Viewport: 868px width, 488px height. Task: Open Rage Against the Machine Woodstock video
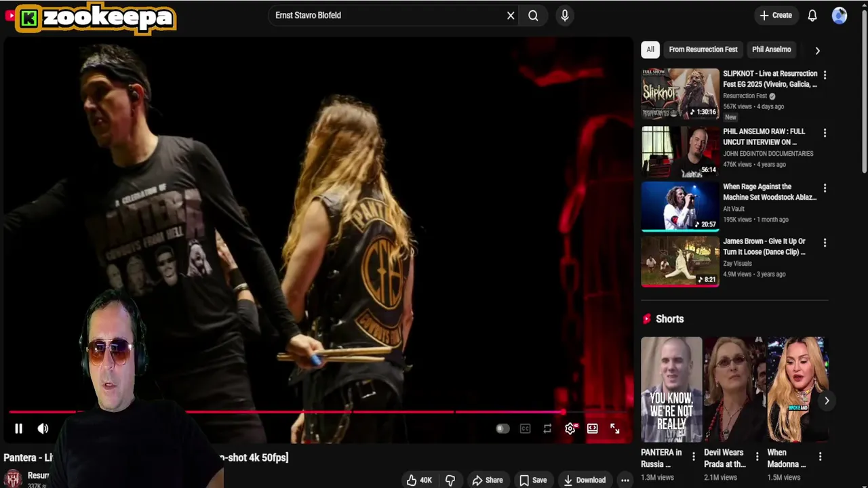[x=770, y=192]
